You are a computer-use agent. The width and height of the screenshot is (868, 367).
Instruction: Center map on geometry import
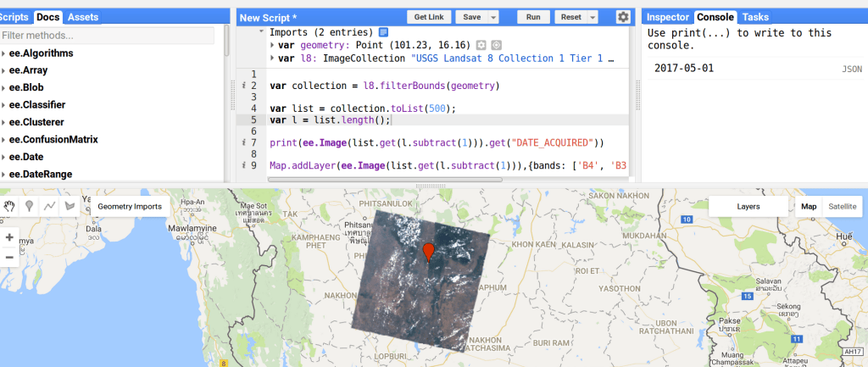(496, 45)
